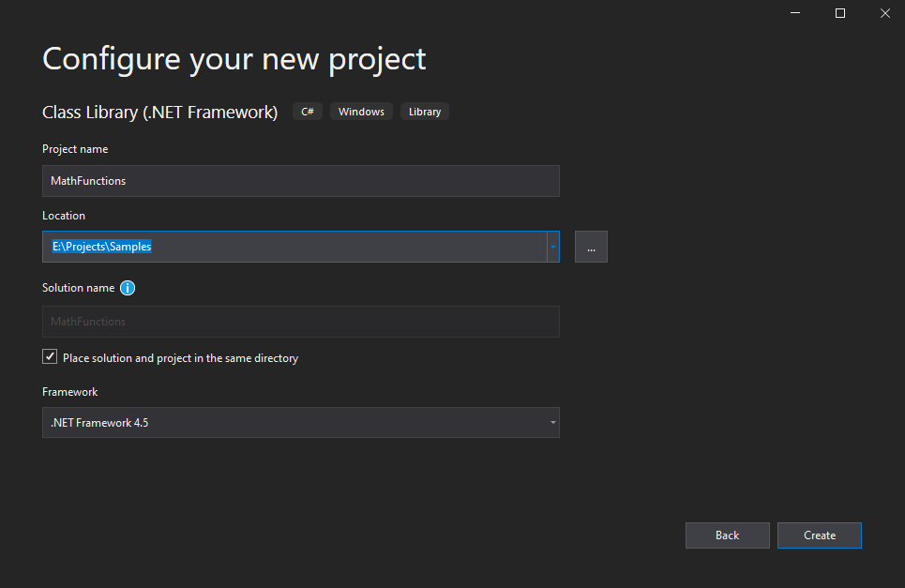Open the location browse dialog with ellipsis button

[591, 246]
